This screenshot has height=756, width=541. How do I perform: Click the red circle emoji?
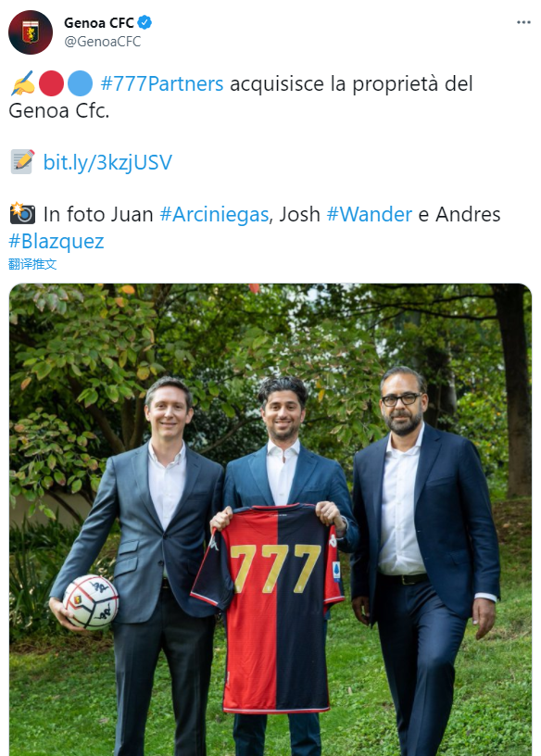(x=51, y=83)
